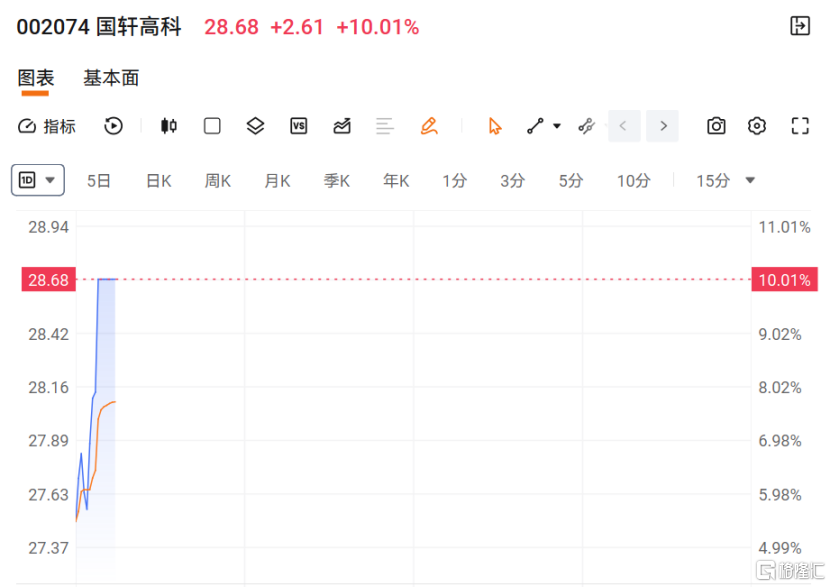The image size is (831, 587).
Task: Click the 27.63 price axis value
Action: click(x=48, y=494)
